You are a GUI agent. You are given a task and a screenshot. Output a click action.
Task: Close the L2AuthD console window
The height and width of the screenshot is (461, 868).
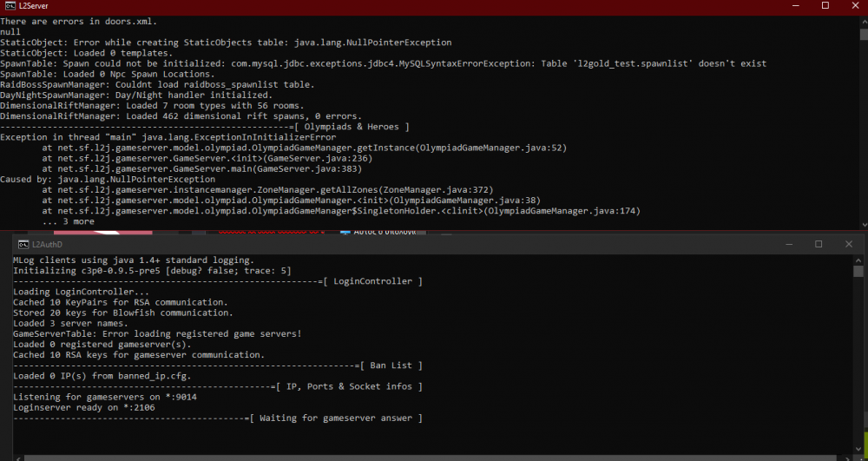point(850,245)
